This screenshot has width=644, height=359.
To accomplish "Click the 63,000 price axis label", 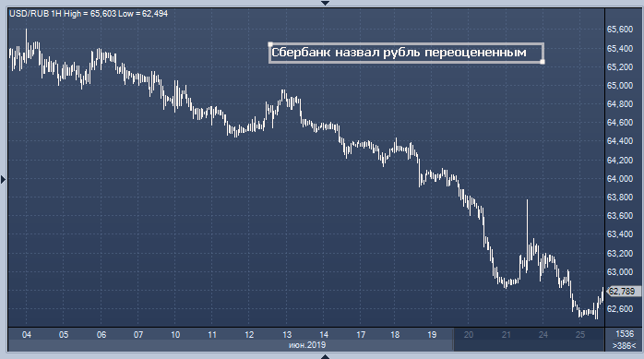I will (620, 272).
